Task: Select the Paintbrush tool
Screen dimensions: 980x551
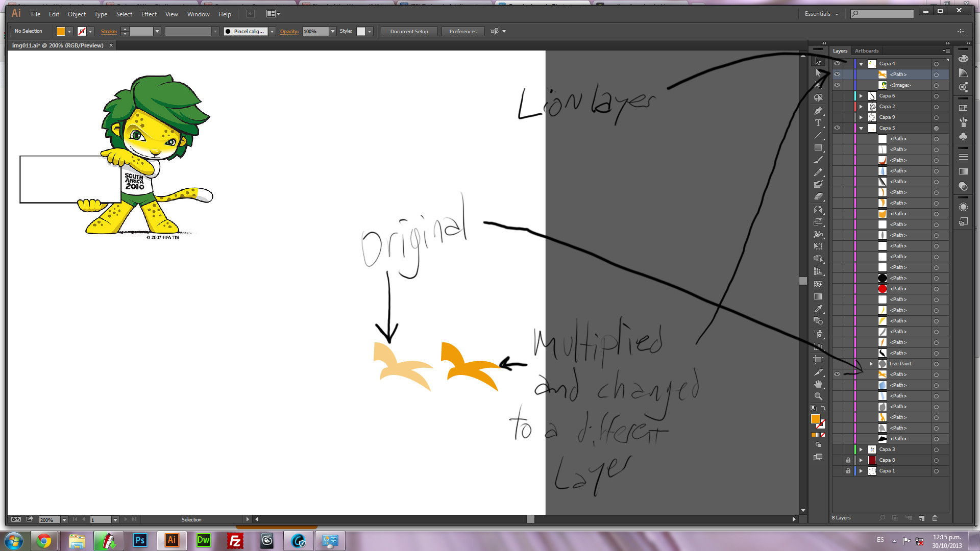Action: [818, 160]
